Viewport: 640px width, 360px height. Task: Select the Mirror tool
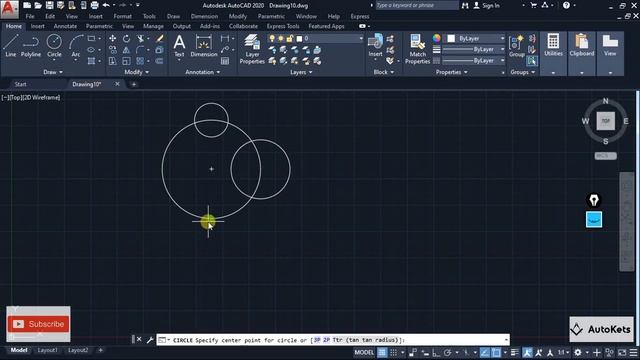(x=127, y=50)
